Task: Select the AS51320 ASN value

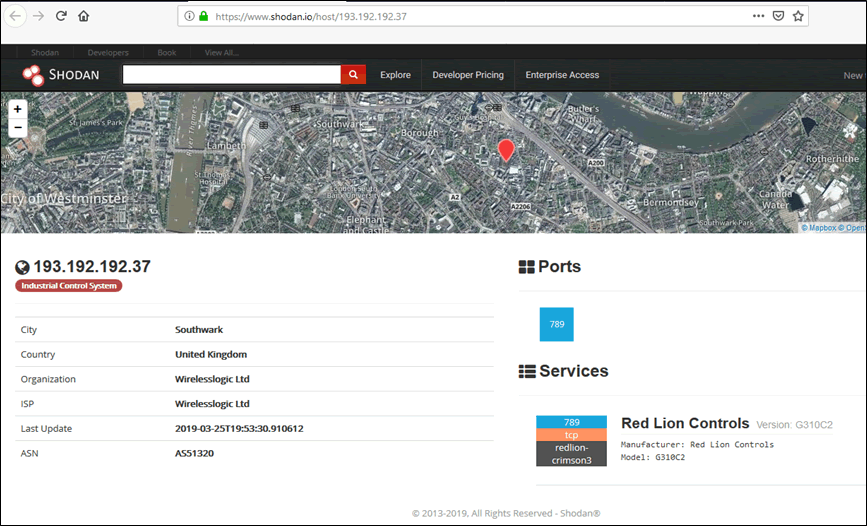Action: pos(194,454)
